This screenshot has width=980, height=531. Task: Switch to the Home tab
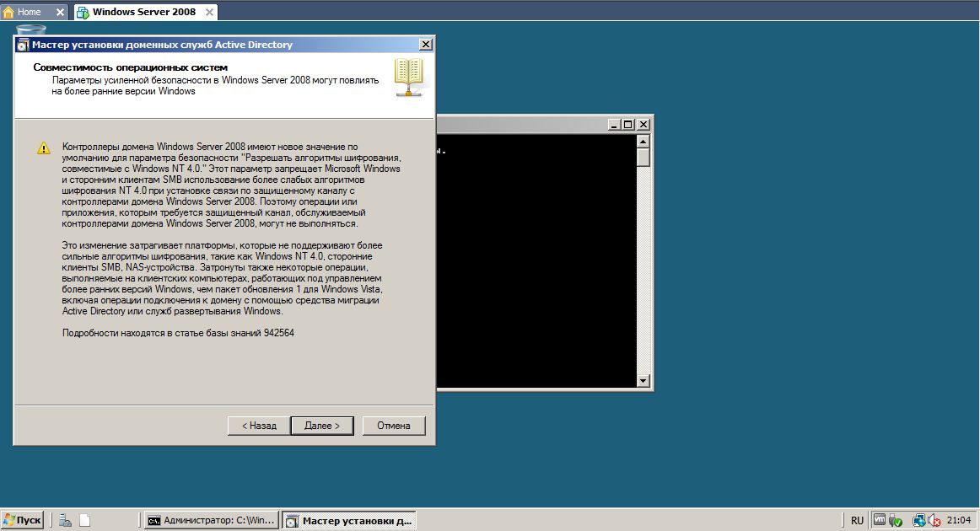(x=29, y=12)
